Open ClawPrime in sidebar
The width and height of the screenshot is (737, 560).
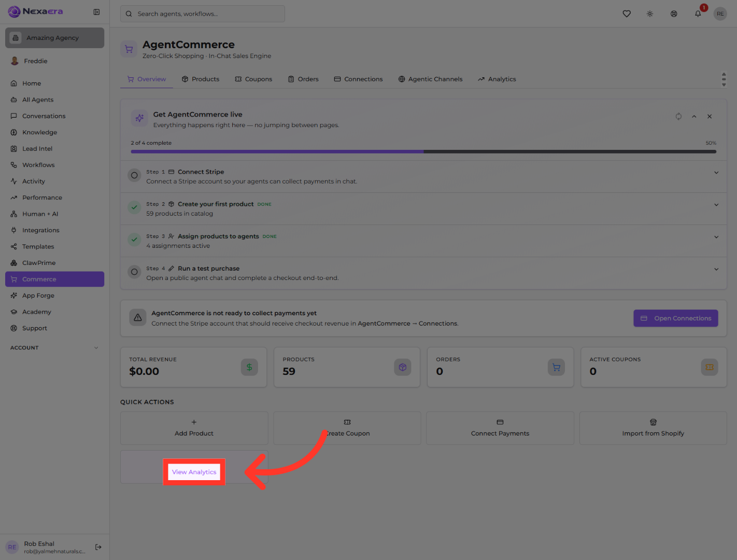[x=54, y=263]
